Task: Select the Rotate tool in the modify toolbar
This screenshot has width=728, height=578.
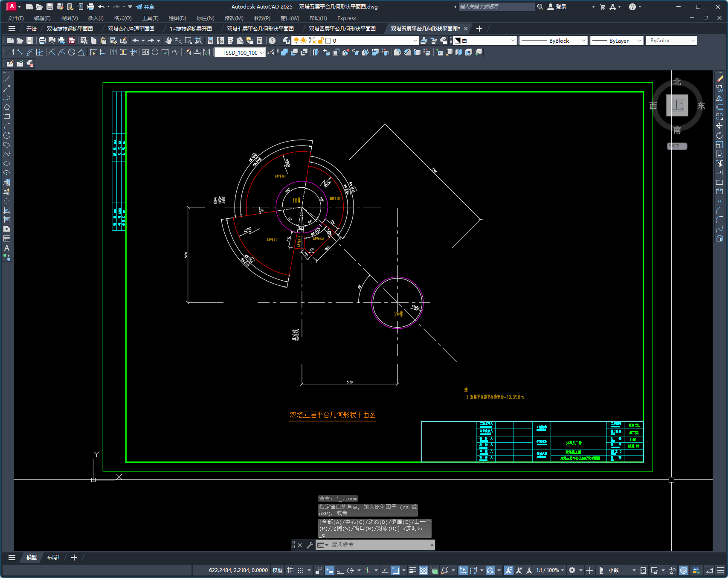Action: click(x=719, y=135)
